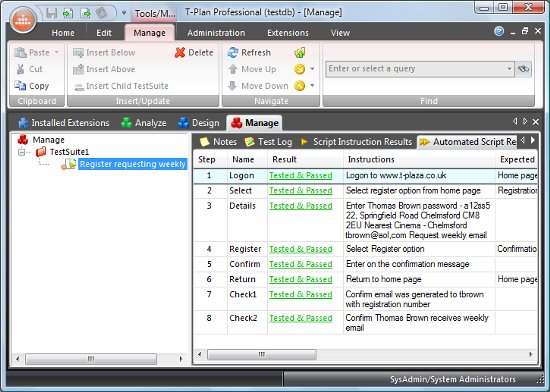The image size is (550, 392).
Task: Open Tested & Passed link for Check2 step
Action: point(301,318)
